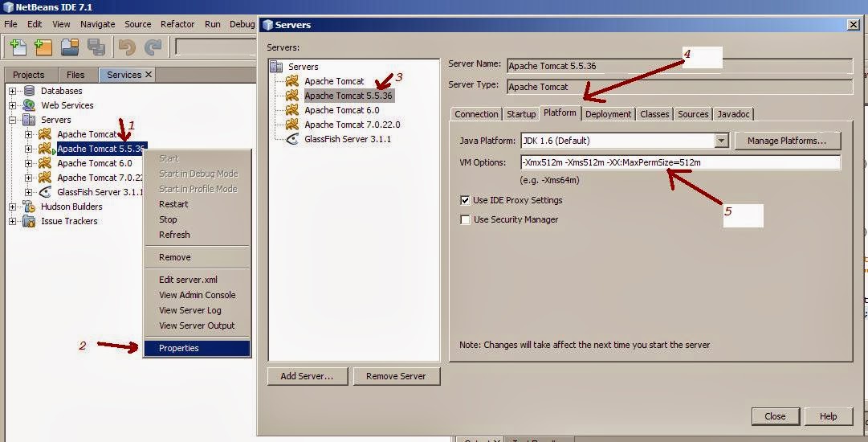Select GlassFish Server 3.1.1 in dialog list

click(348, 139)
